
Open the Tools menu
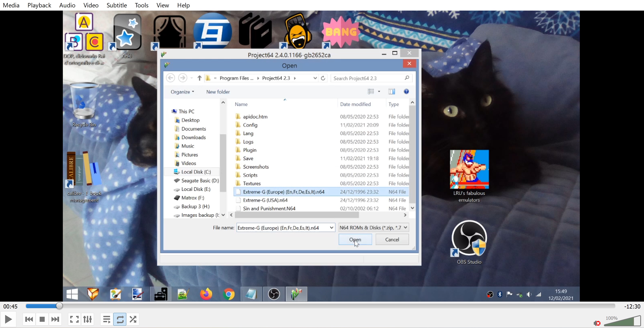coord(141,5)
